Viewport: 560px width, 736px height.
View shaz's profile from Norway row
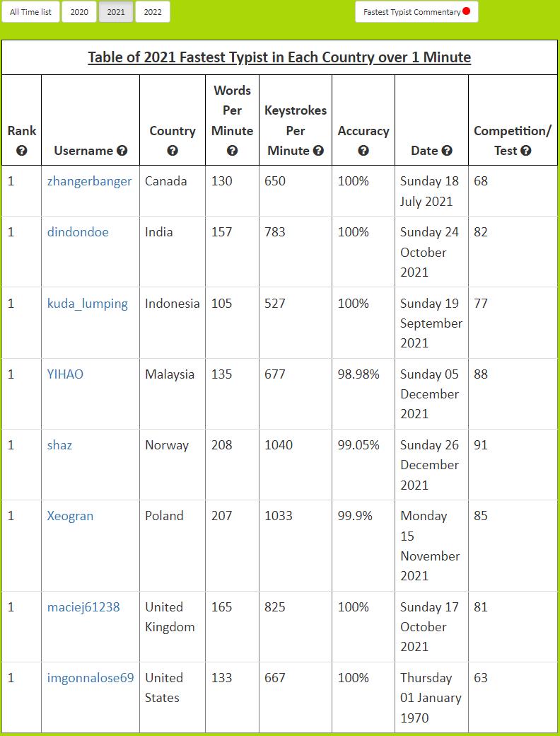[x=59, y=445]
